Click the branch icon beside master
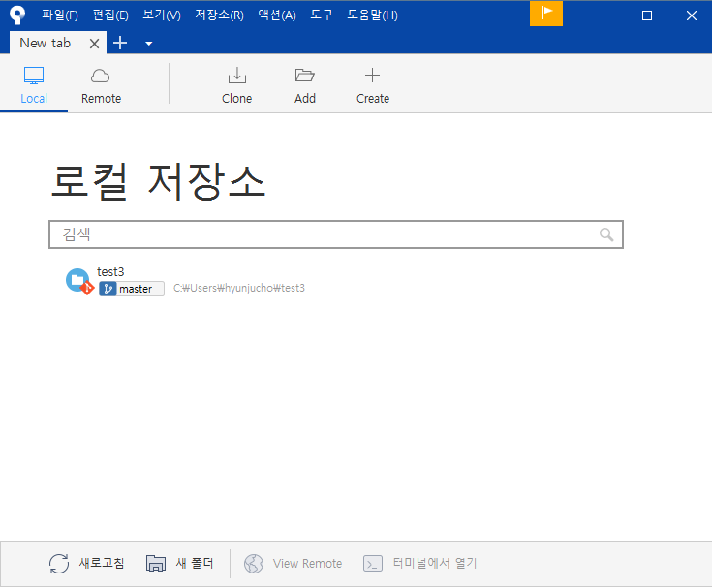The image size is (712, 588). pos(108,289)
